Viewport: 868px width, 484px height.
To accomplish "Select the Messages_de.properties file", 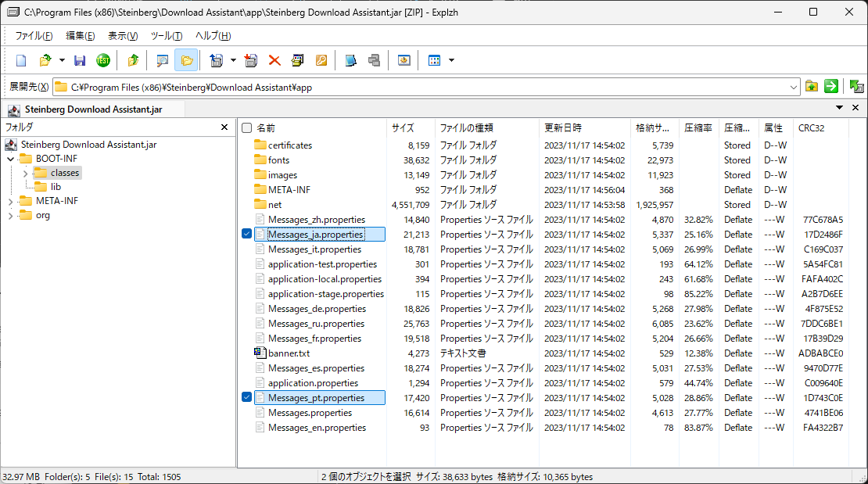I will (x=317, y=308).
